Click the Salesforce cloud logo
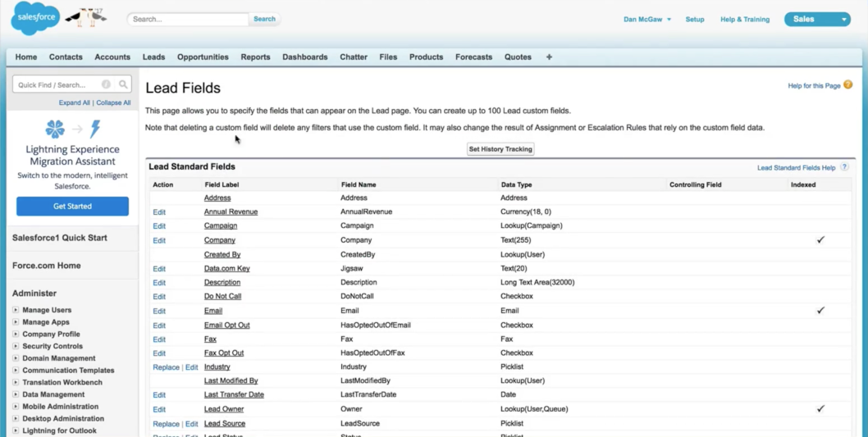The image size is (868, 437). click(x=35, y=18)
